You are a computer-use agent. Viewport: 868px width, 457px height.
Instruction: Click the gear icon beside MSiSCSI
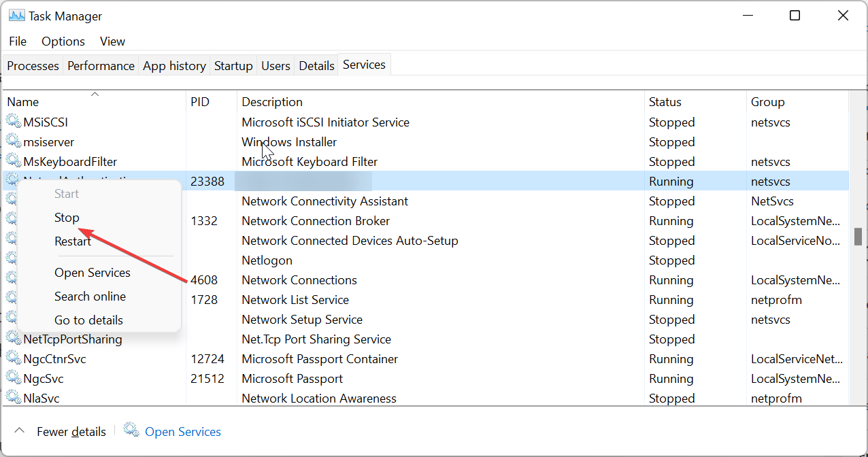pyautogui.click(x=14, y=122)
